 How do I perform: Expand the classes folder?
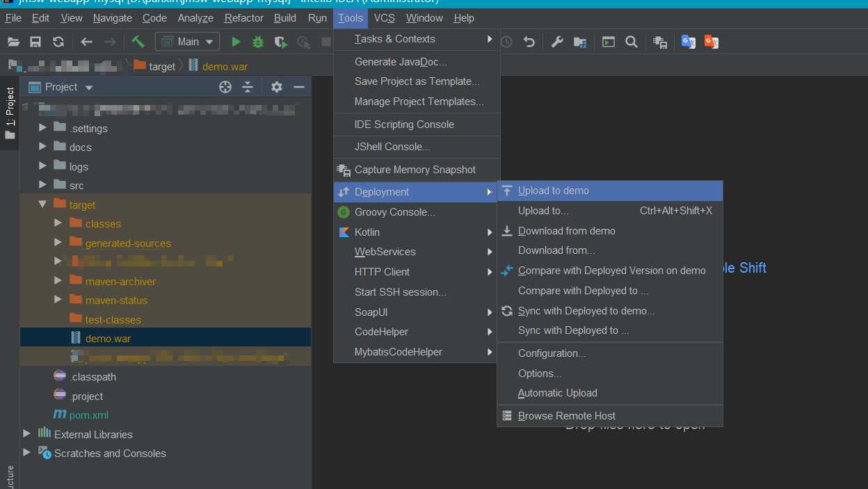(58, 223)
